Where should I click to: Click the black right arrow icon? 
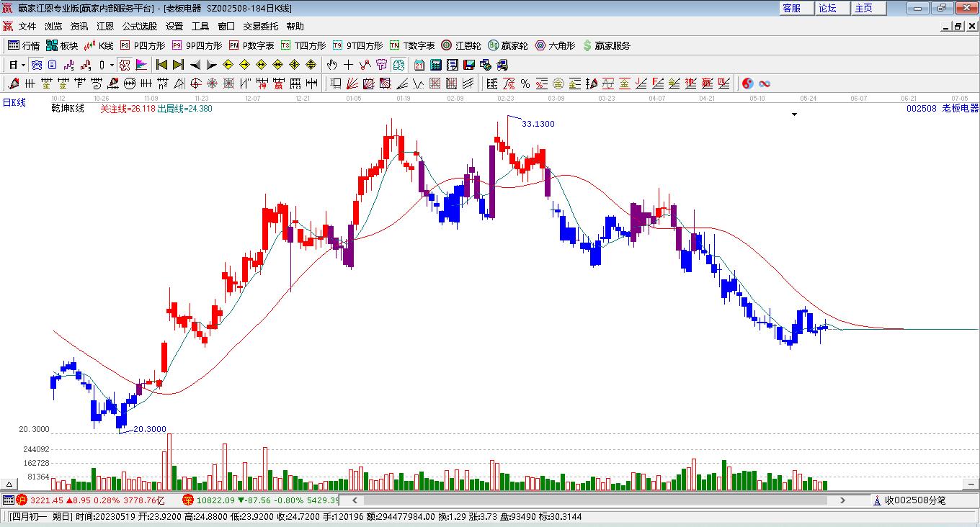point(211,65)
